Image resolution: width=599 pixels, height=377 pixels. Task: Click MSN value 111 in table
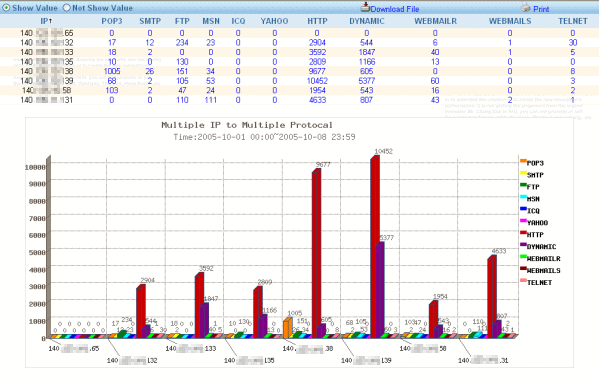click(210, 100)
